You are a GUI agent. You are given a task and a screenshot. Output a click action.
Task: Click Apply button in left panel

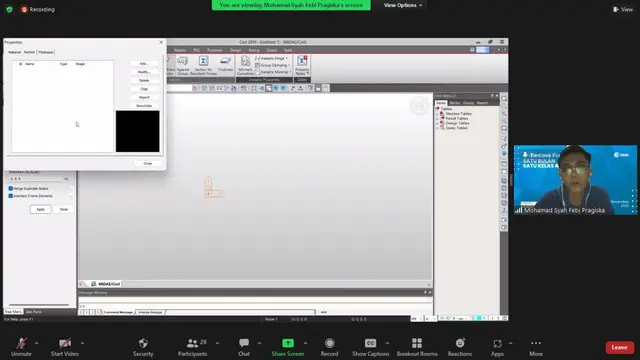(40, 209)
